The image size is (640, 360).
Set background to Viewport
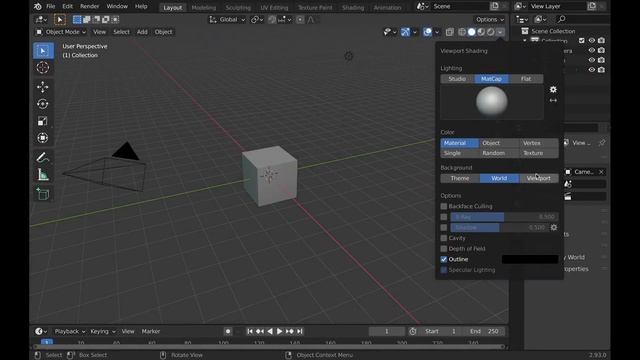tap(539, 178)
